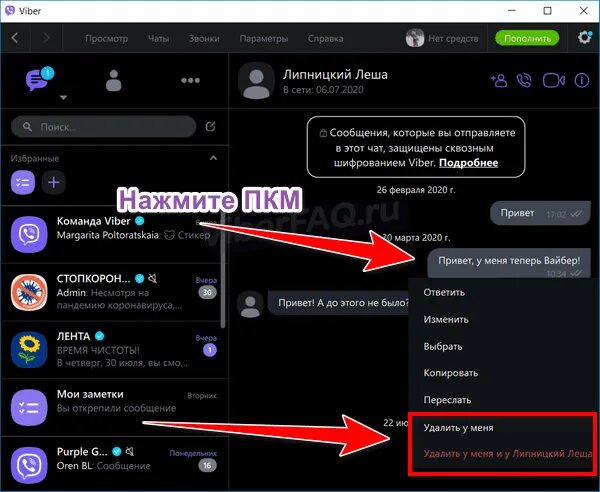Open the Справка menu

tap(325, 38)
